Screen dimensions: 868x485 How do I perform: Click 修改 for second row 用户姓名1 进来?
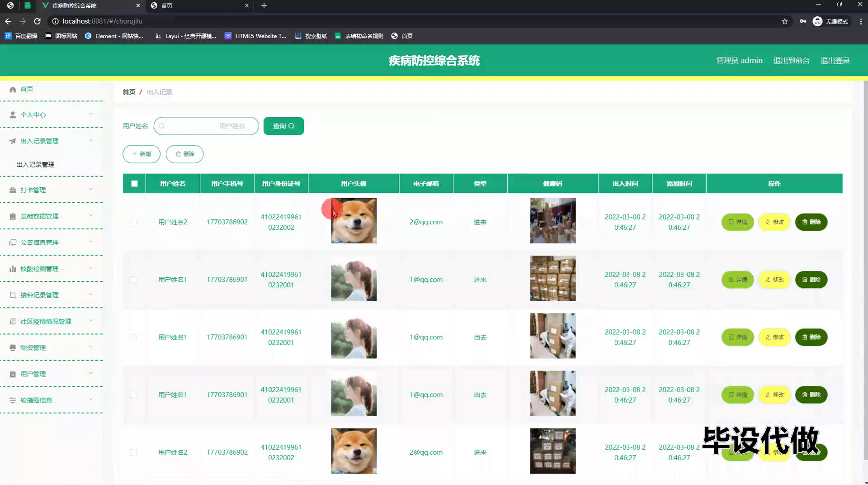click(774, 279)
